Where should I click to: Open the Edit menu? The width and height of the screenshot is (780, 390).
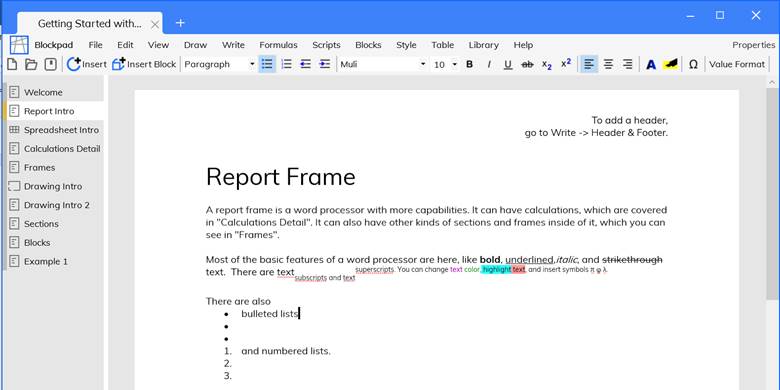(125, 45)
